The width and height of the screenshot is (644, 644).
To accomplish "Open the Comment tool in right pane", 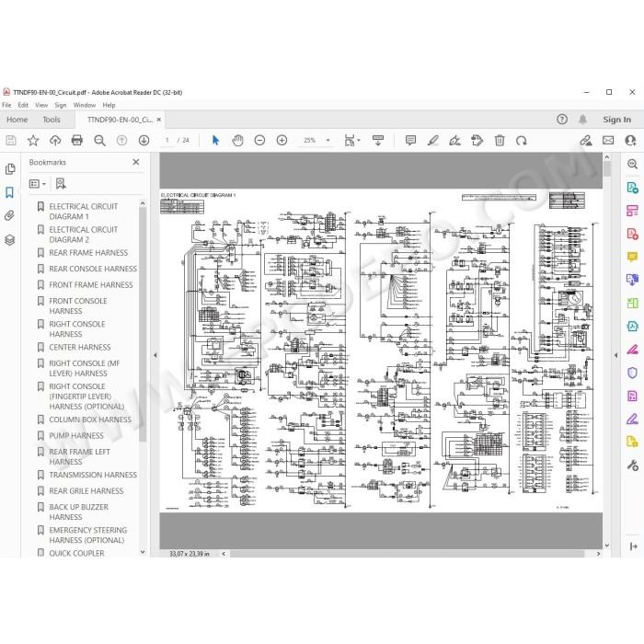I will [633, 257].
